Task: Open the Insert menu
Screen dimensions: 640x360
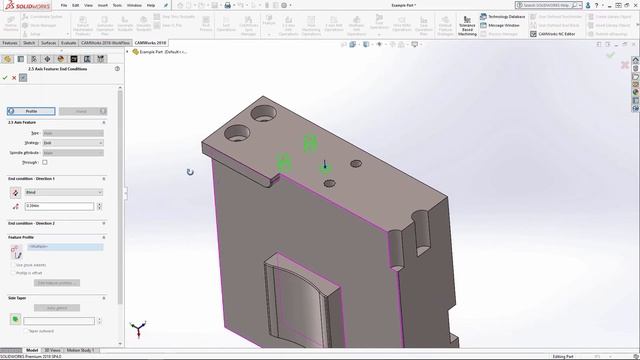Action: 103,5
